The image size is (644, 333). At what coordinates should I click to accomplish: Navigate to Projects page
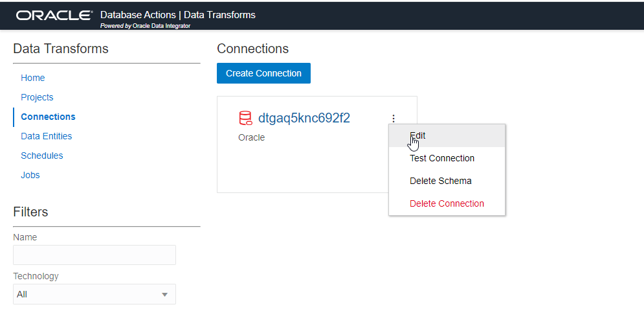tap(37, 97)
